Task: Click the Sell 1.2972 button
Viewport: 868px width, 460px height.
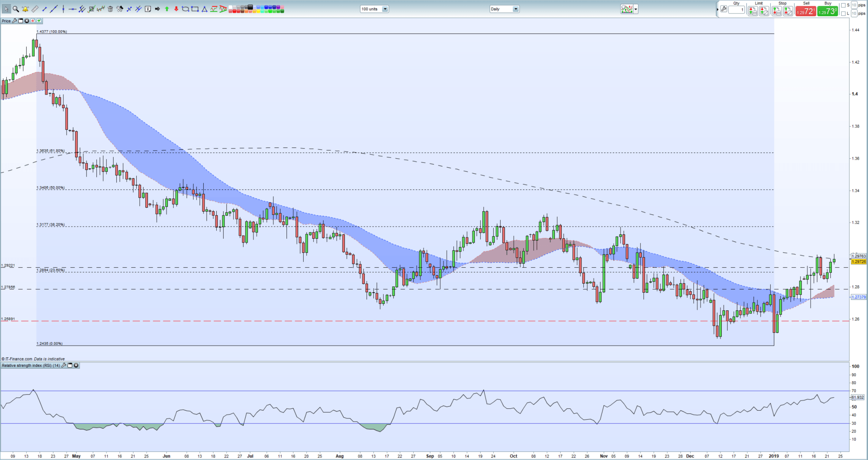Action: 806,11
